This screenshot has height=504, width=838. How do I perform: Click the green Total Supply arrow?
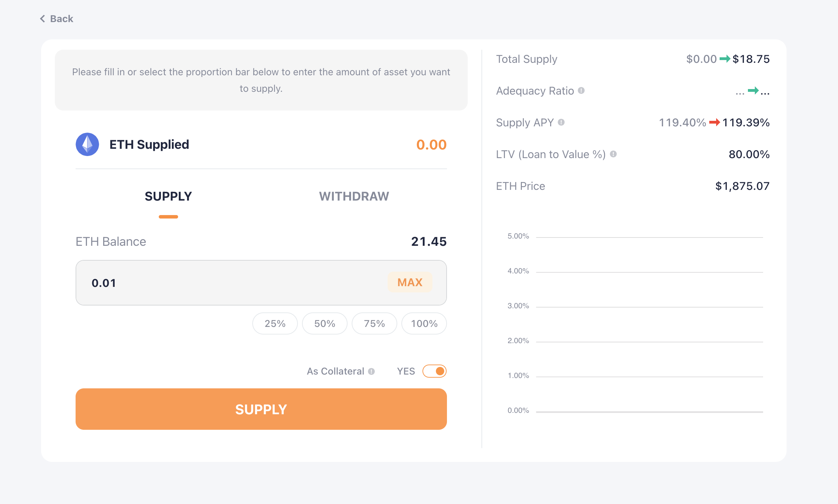click(x=724, y=59)
